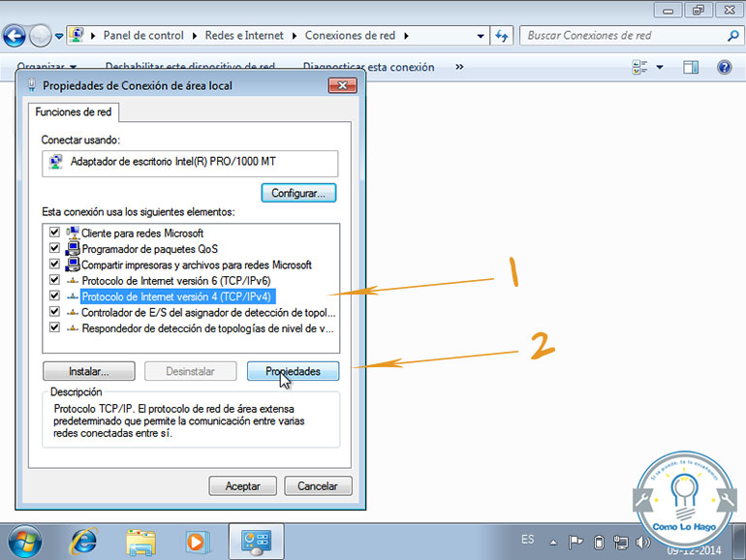Select the Funciones de red tab
This screenshot has width=746, height=560.
[74, 112]
